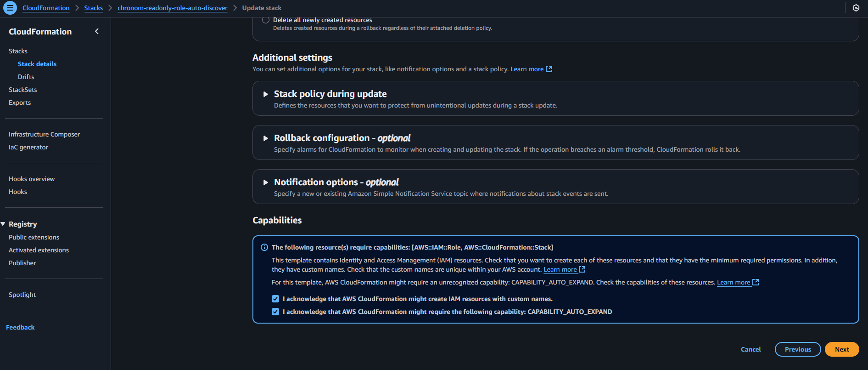This screenshot has height=370, width=868.
Task: Uncheck IAM resources with custom names acknowledgment
Action: (x=275, y=299)
